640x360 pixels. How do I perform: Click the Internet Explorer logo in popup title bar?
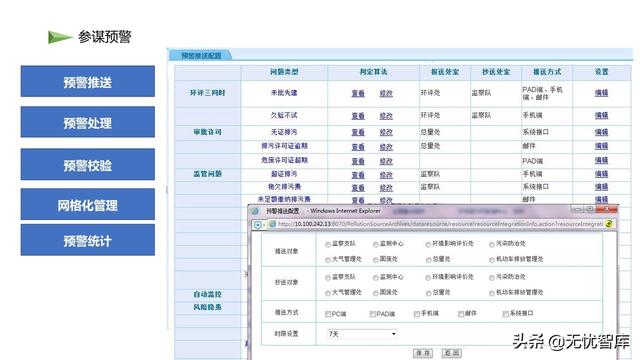coord(255,211)
